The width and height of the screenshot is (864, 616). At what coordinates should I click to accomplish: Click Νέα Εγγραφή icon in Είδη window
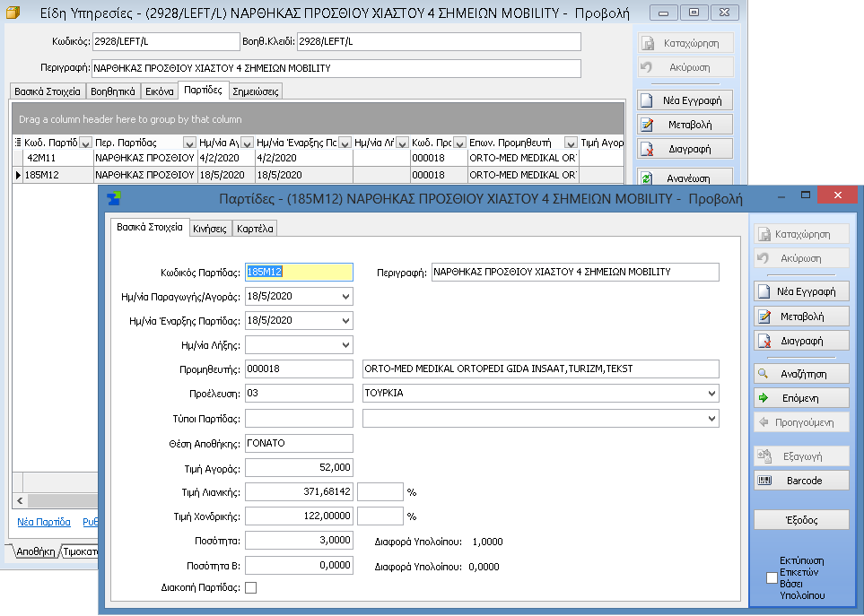[x=647, y=100]
